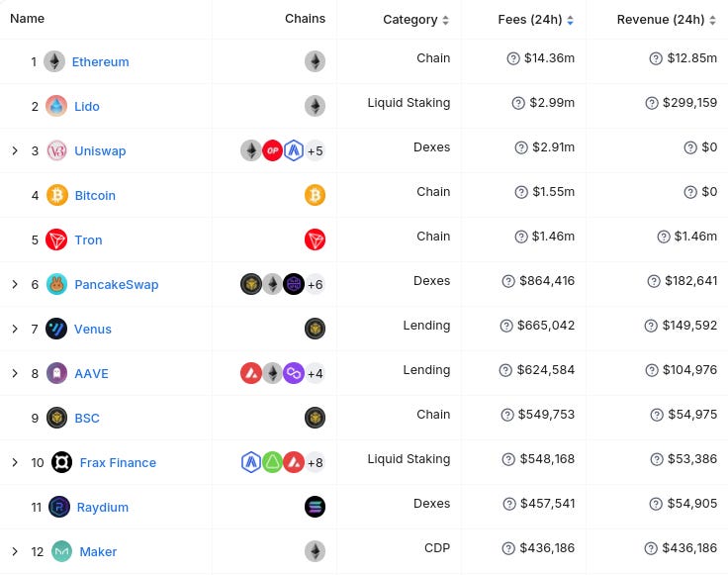
Task: Expand the Venus row
Action: pos(15,329)
